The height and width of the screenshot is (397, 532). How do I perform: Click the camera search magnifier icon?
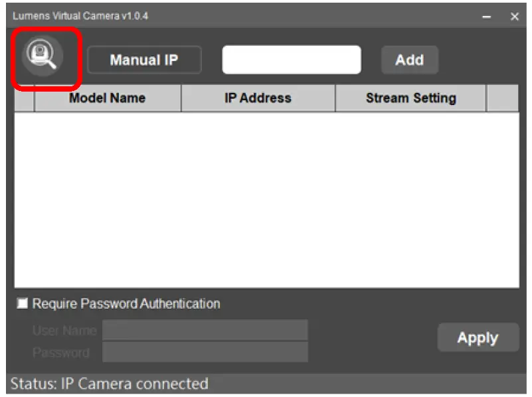tap(43, 56)
